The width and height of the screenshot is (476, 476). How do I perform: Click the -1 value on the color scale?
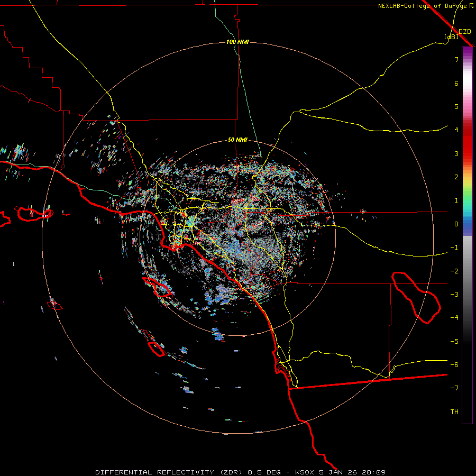(454, 248)
